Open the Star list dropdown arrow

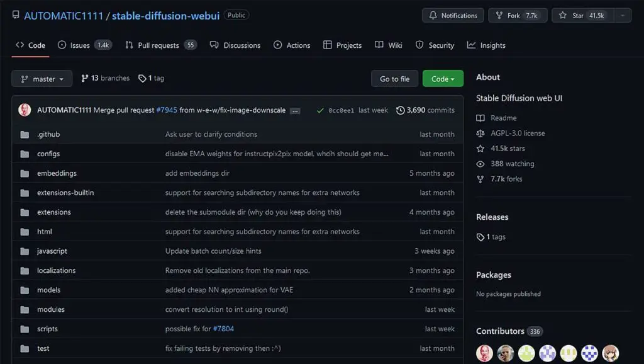(623, 16)
